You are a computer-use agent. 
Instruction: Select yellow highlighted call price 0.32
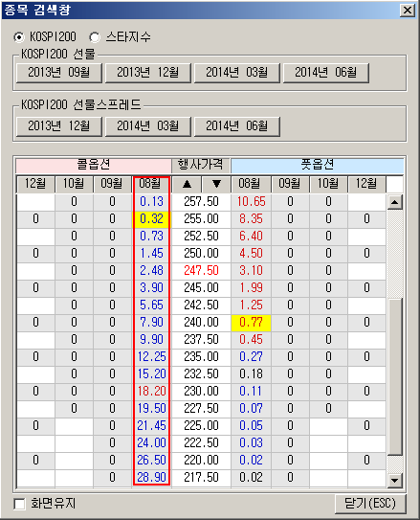pyautogui.click(x=151, y=219)
